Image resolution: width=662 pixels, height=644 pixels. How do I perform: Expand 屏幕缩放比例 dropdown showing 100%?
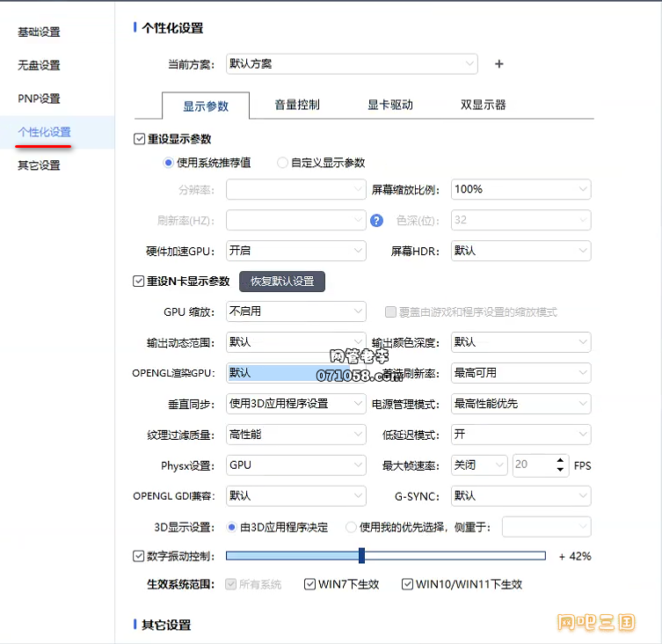[520, 189]
